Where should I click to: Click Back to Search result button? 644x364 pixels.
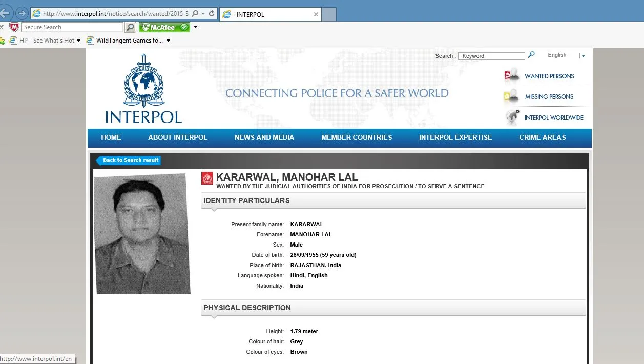tap(129, 160)
